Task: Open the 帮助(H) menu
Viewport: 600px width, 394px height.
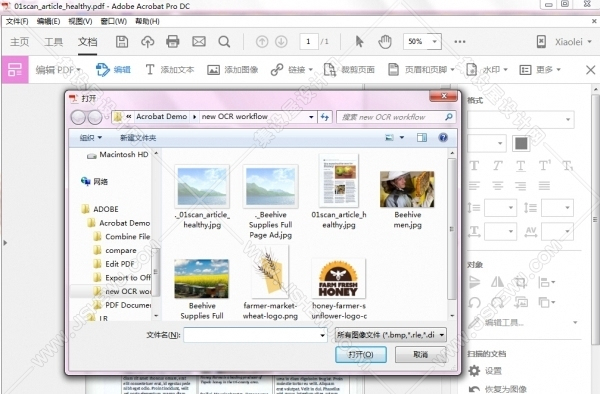Action: click(x=147, y=21)
